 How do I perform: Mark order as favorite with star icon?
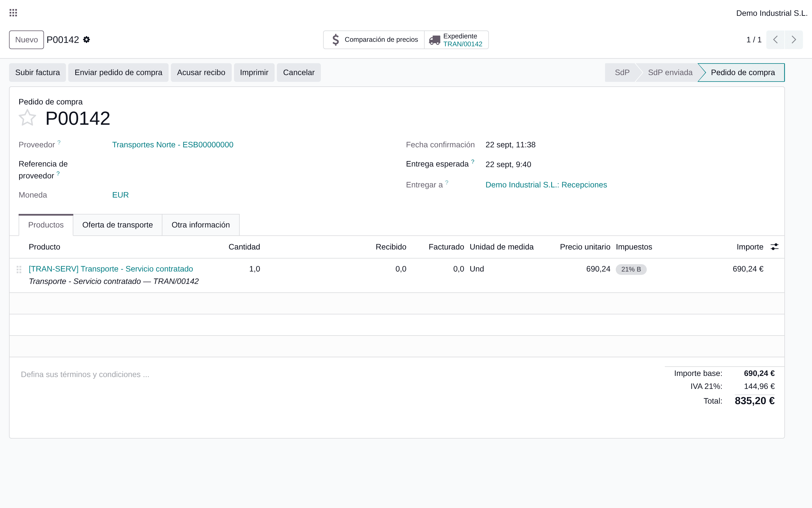[27, 118]
